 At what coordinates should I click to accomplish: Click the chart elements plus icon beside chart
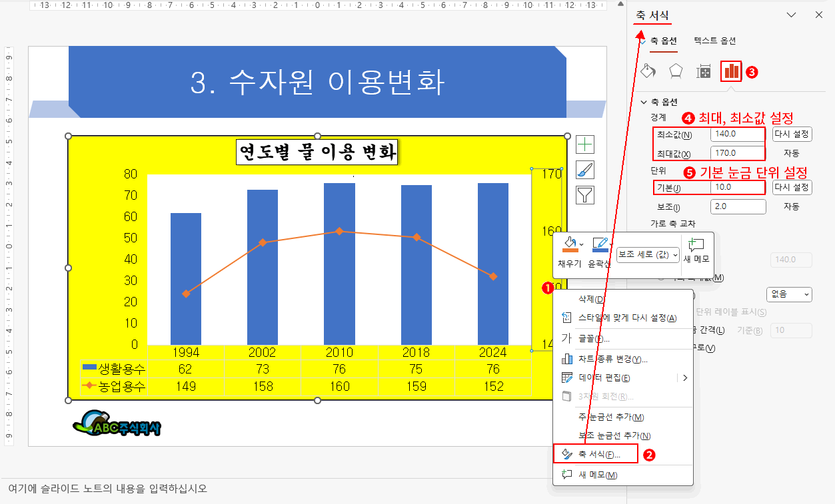(584, 142)
